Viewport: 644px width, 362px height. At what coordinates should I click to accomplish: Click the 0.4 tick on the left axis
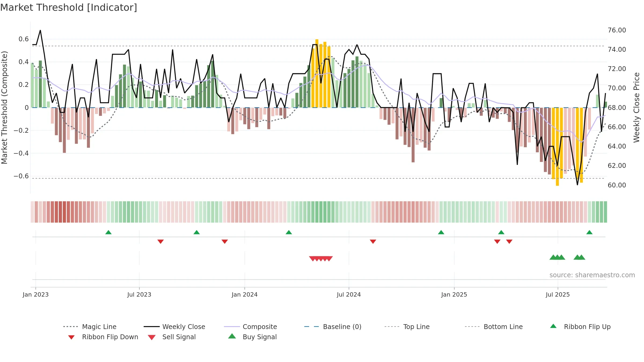tap(24, 62)
